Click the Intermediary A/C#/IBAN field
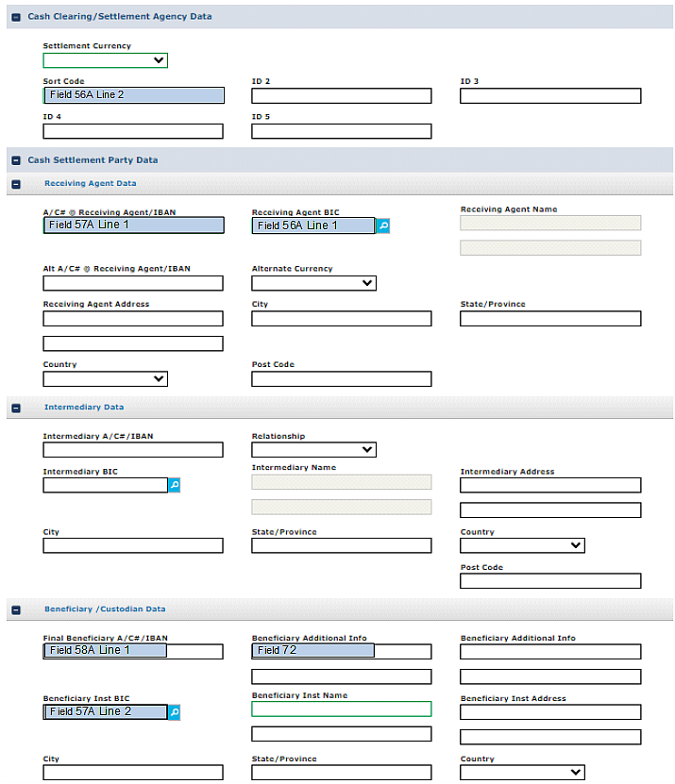 [133, 450]
